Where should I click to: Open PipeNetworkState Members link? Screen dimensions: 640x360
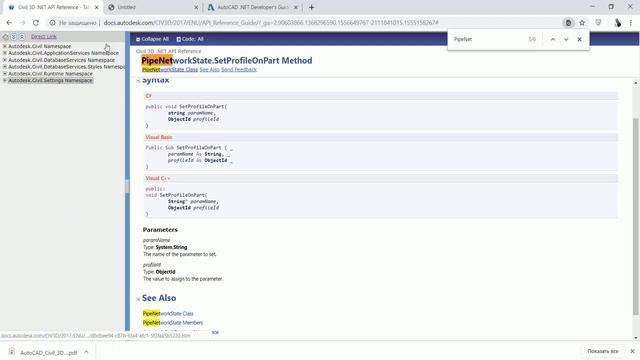(x=173, y=323)
